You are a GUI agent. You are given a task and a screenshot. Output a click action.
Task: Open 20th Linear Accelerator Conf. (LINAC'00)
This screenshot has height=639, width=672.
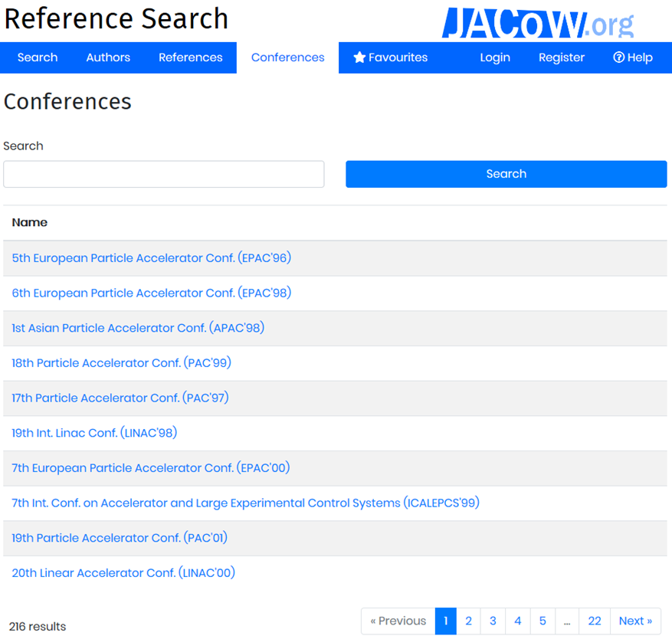pyautogui.click(x=123, y=573)
